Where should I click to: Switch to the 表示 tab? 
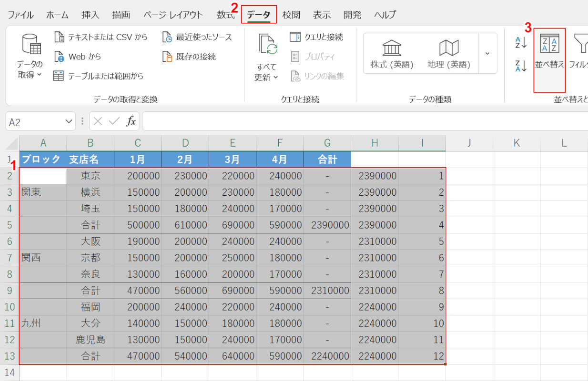tap(322, 15)
